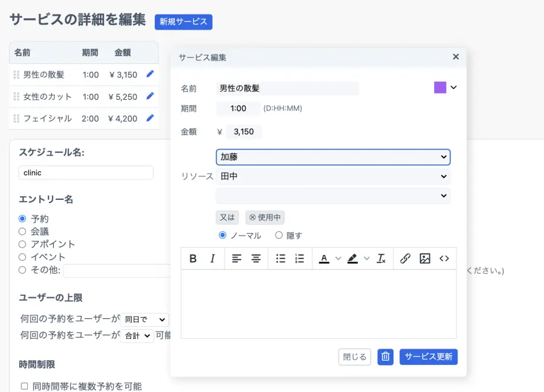Select the 隠す radio option
This screenshot has height=392, width=544.
279,236
